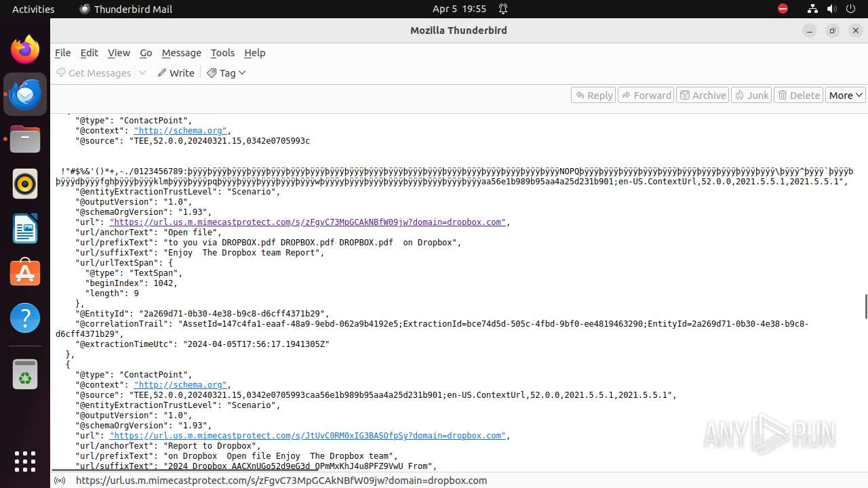The height and width of the screenshot is (488, 868).
Task: Archive the message
Action: (x=703, y=95)
